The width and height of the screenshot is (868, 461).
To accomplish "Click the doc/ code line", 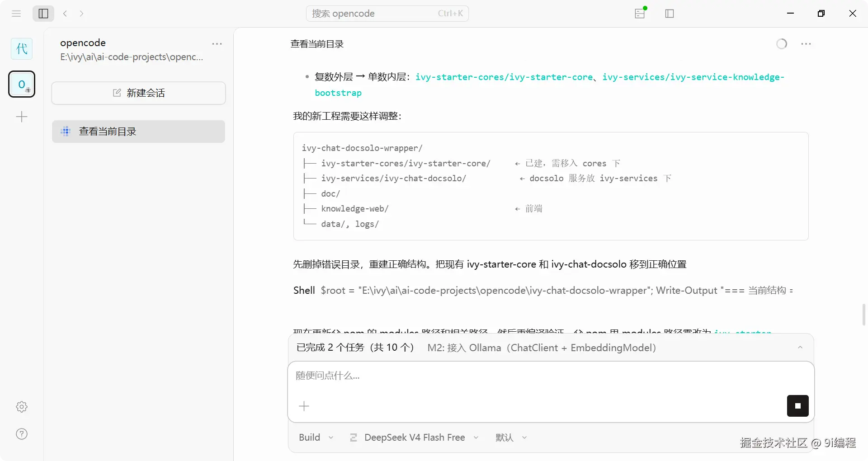I will [x=330, y=193].
